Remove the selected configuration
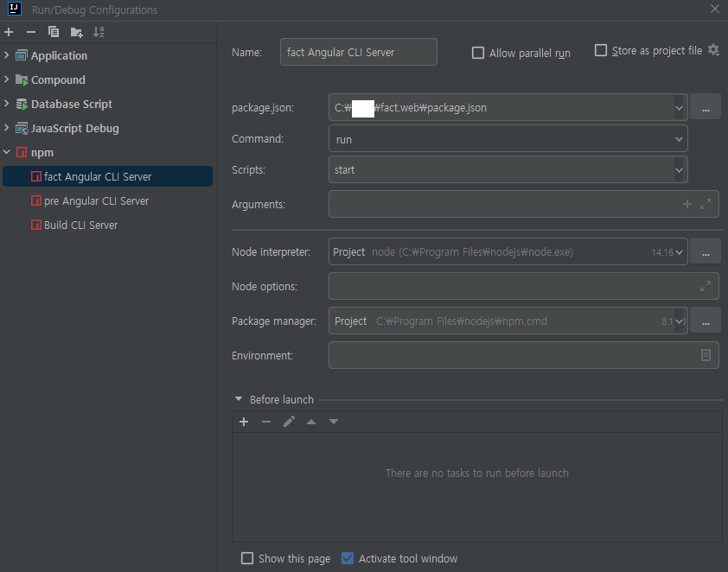This screenshot has height=572, width=728. pyautogui.click(x=31, y=32)
